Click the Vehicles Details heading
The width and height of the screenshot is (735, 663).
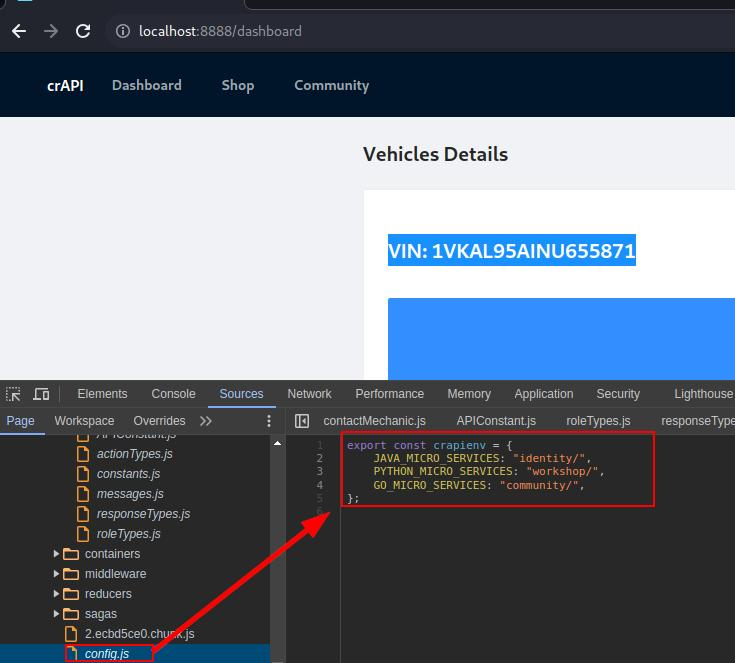[435, 154]
